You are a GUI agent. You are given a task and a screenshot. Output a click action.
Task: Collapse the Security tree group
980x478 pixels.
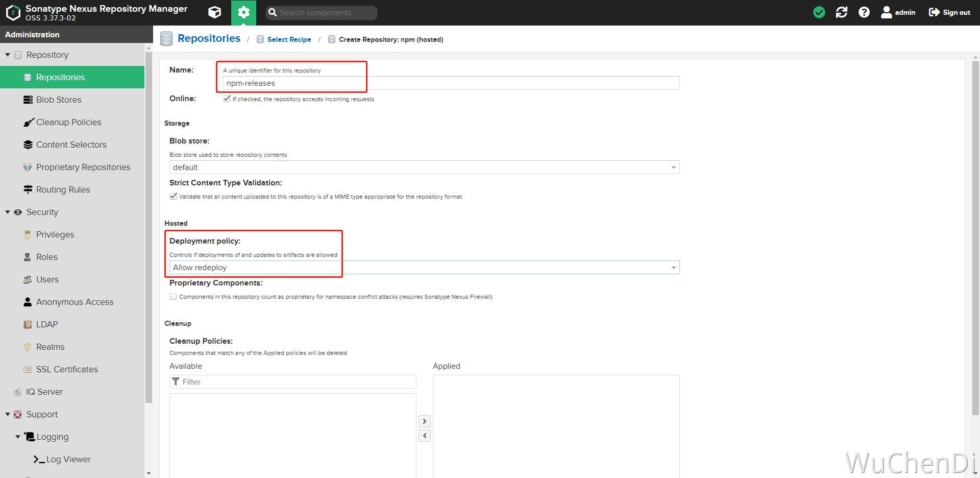[x=8, y=212]
